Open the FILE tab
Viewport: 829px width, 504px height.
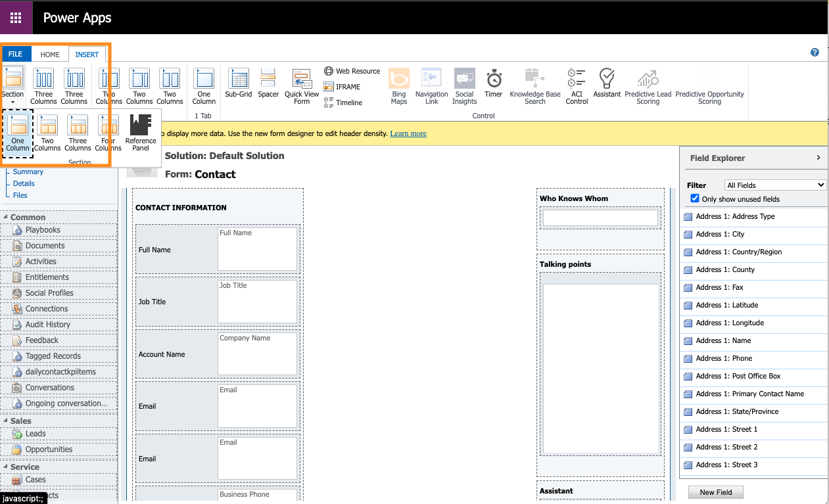point(16,55)
